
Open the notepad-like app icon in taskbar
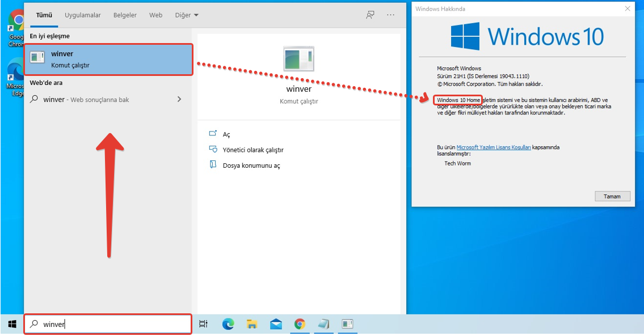(x=323, y=324)
